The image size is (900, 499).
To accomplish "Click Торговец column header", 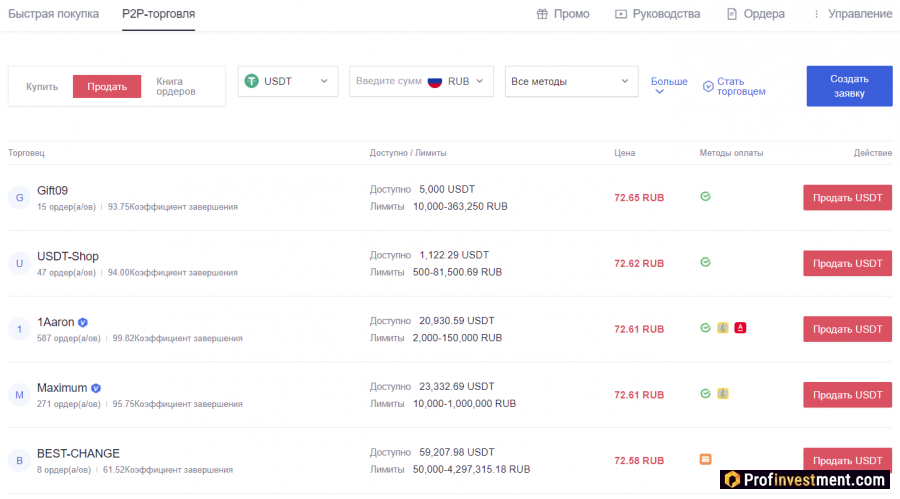I will tap(26, 153).
